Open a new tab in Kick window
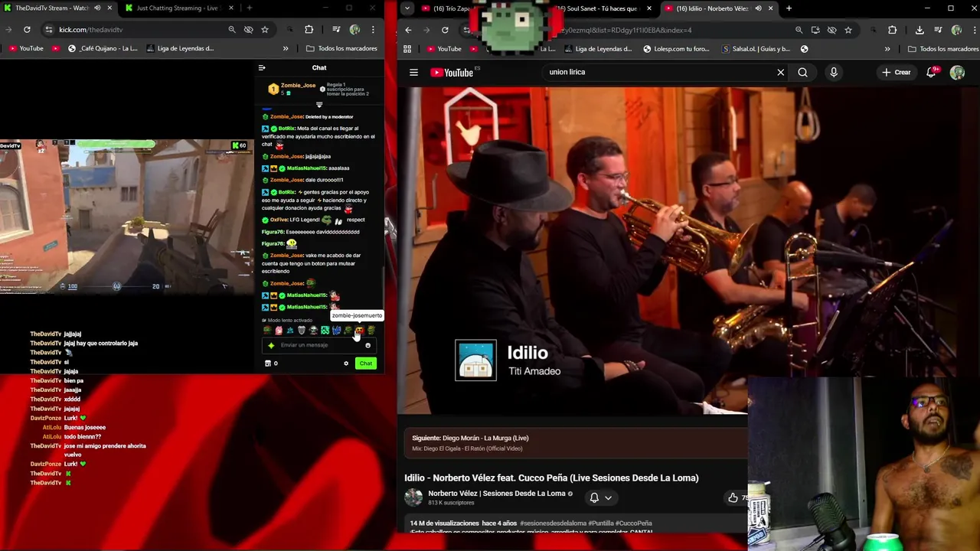 pos(250,8)
